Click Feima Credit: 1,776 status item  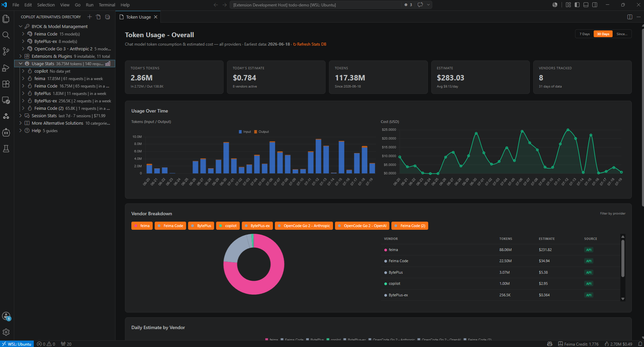(x=578, y=344)
